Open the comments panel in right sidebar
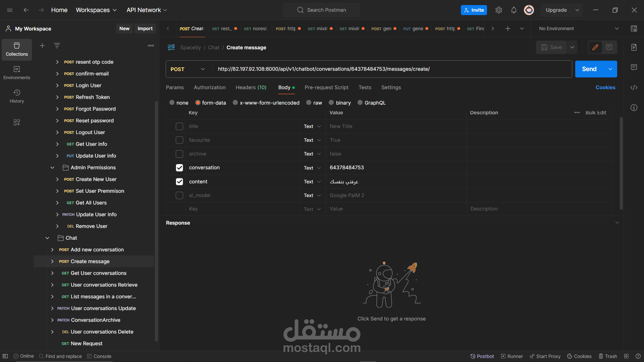The width and height of the screenshot is (644, 362). [x=634, y=67]
